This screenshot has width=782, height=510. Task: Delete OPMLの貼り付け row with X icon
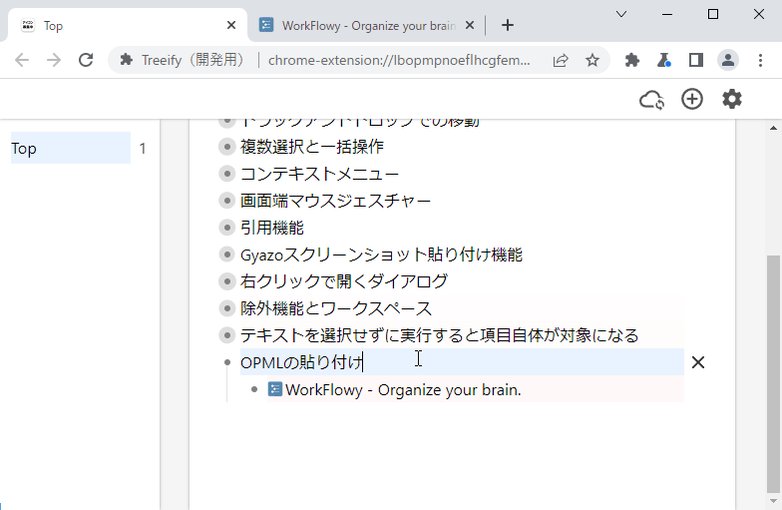[x=698, y=362]
